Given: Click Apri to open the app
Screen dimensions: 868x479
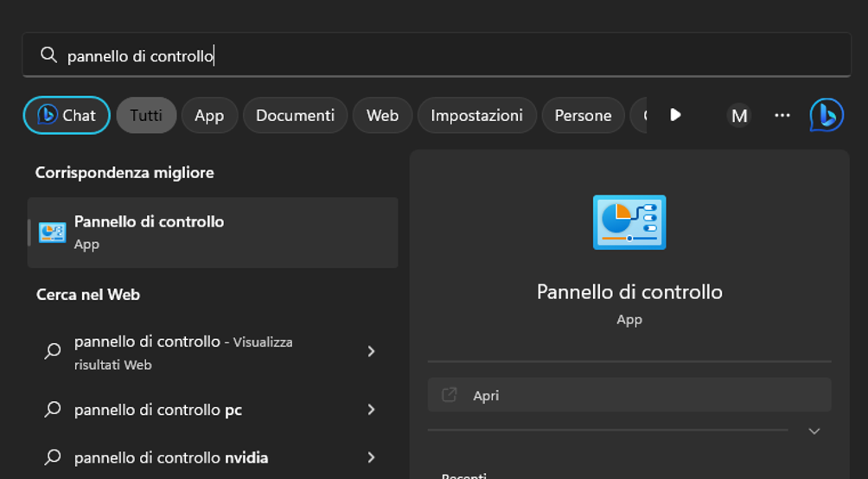Looking at the screenshot, I should [629, 395].
